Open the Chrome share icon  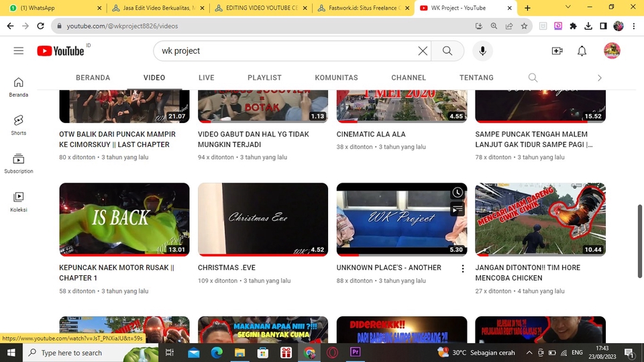click(509, 26)
